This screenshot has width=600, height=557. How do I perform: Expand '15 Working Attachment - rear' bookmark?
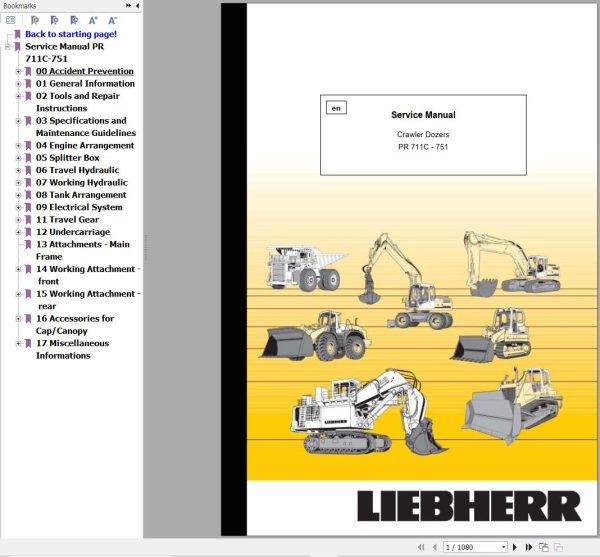click(18, 294)
